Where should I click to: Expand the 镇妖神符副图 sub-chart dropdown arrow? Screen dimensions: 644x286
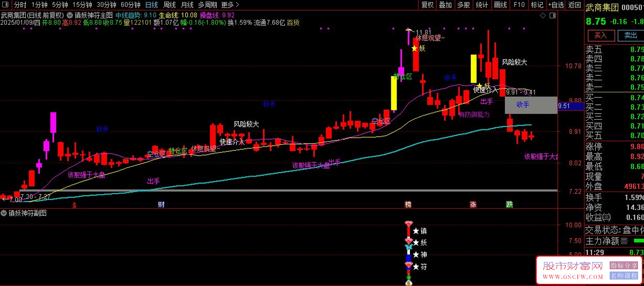click(4, 213)
